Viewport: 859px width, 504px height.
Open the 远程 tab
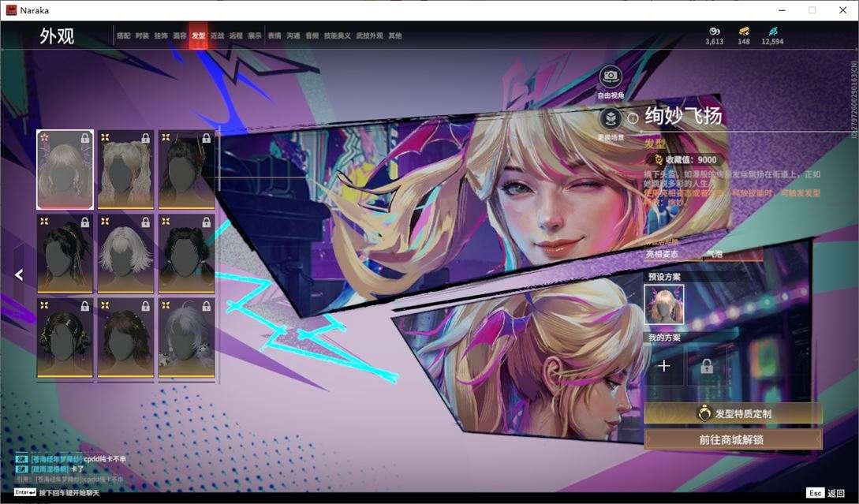[x=236, y=35]
